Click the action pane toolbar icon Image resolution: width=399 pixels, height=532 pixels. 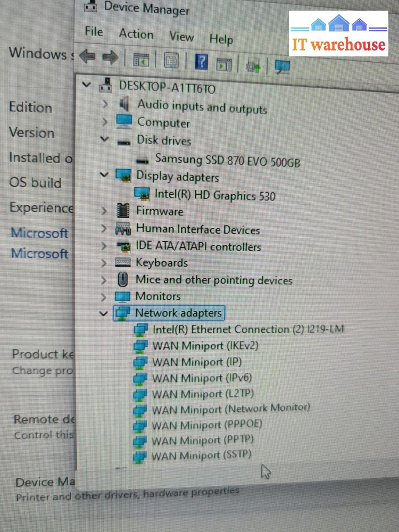tap(224, 64)
